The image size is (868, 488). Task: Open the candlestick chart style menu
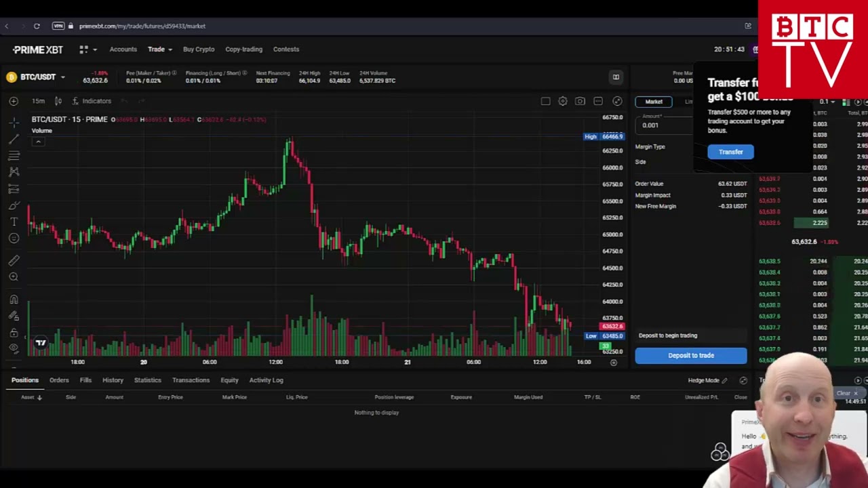tap(58, 101)
